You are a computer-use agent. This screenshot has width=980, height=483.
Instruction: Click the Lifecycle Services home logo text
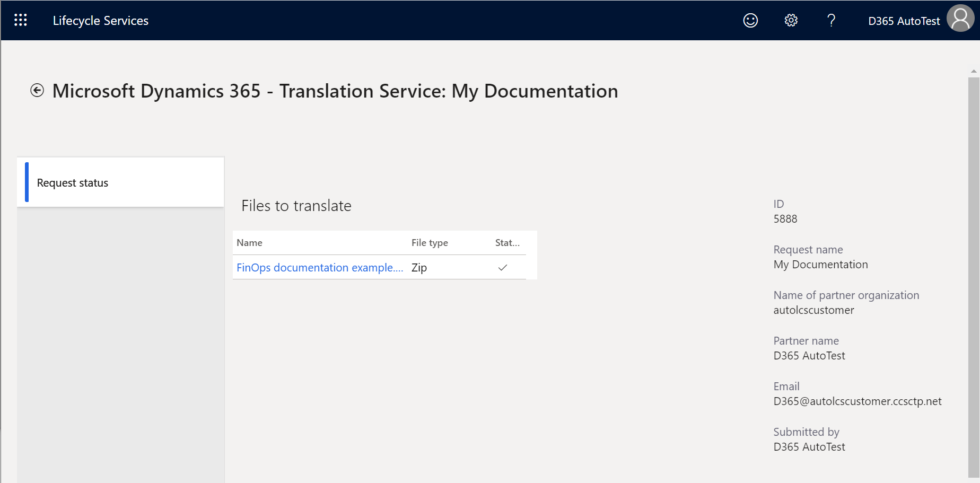click(x=100, y=20)
